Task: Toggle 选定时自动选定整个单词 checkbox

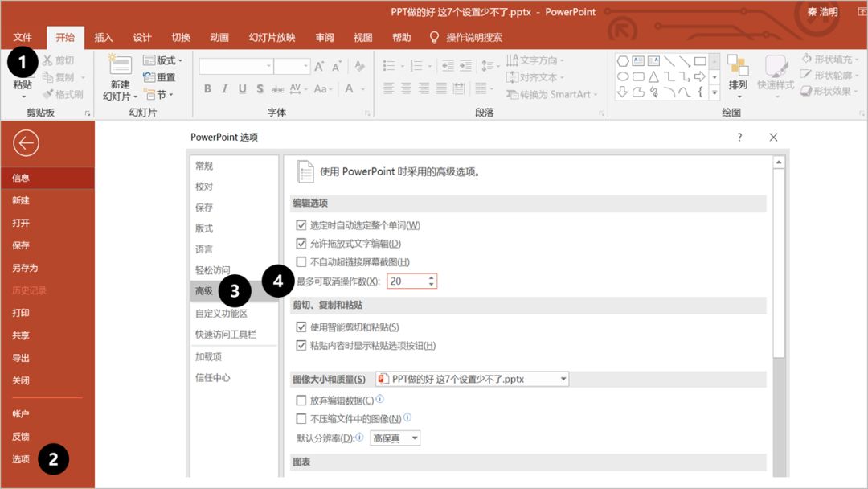Action: [301, 225]
